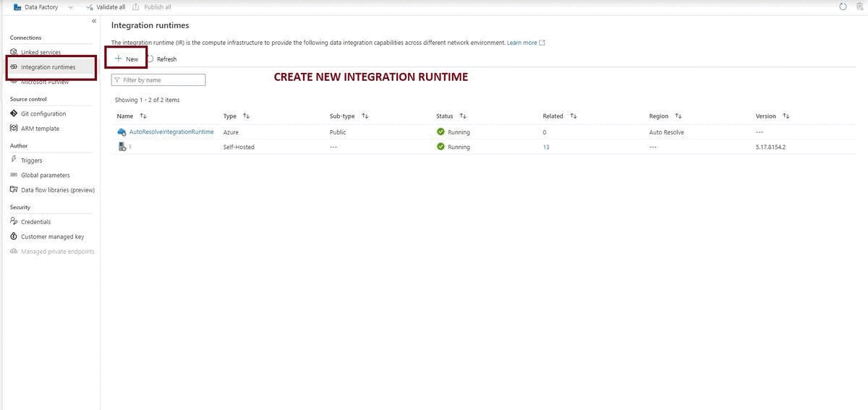
Task: Open Triggers under Author
Action: coord(32,161)
